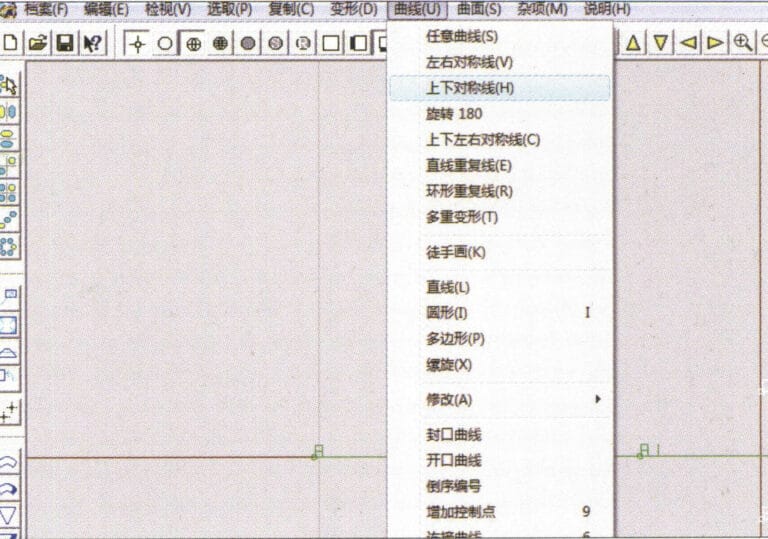Viewport: 768px width, 539px height.
Task: Choose 直线重复线(E) menu entry
Action: tap(501, 166)
